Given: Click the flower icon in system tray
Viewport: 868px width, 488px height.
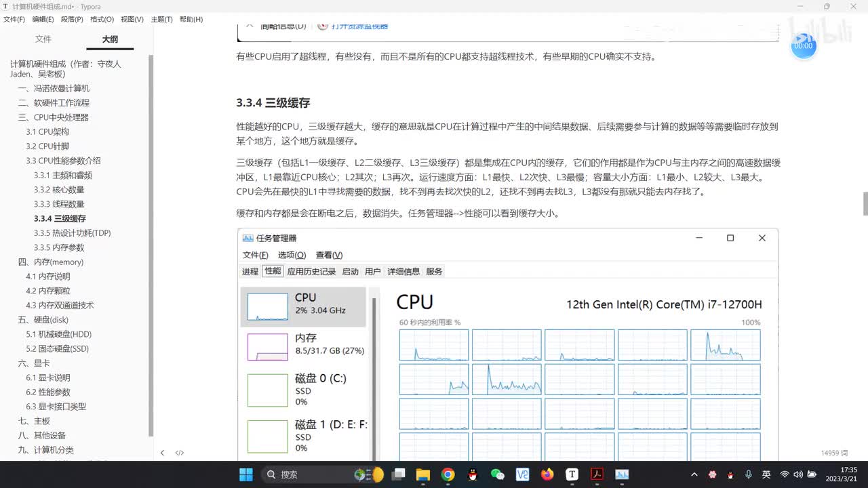Looking at the screenshot, I should [712, 474].
